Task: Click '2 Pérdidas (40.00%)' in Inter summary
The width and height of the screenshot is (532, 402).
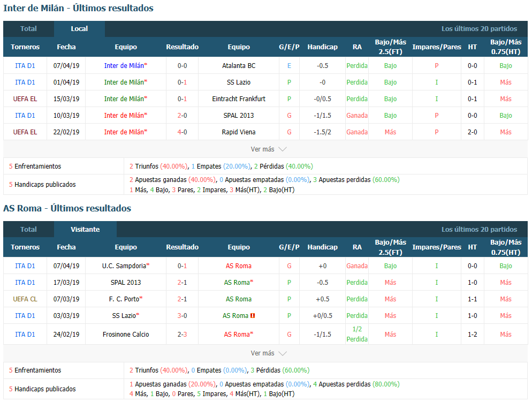Action: (x=283, y=166)
